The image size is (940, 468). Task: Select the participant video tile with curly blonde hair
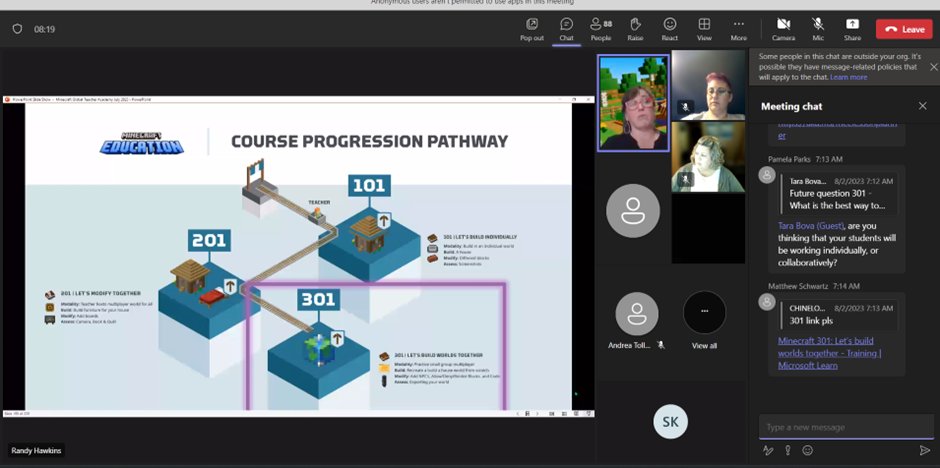[x=708, y=156]
